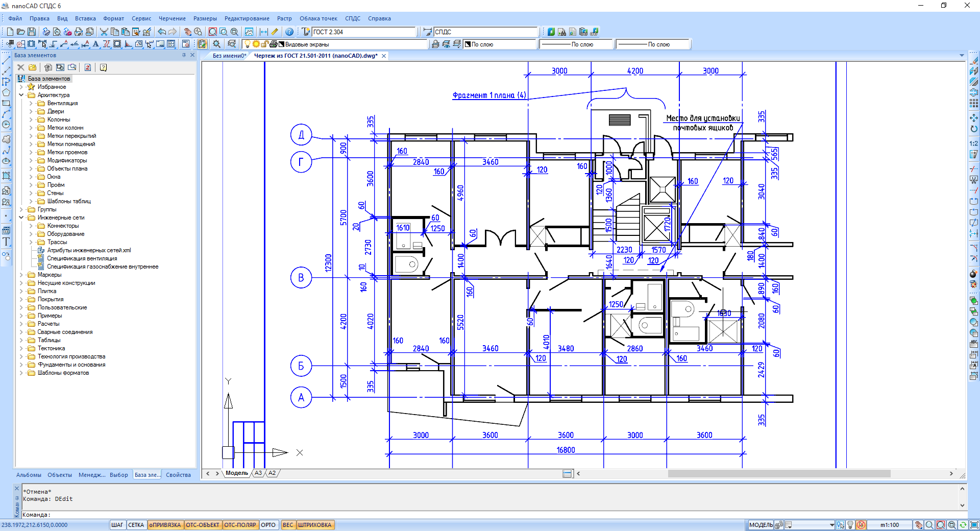Open the Альбомы panel tab
The height and width of the screenshot is (531, 980).
(29, 475)
